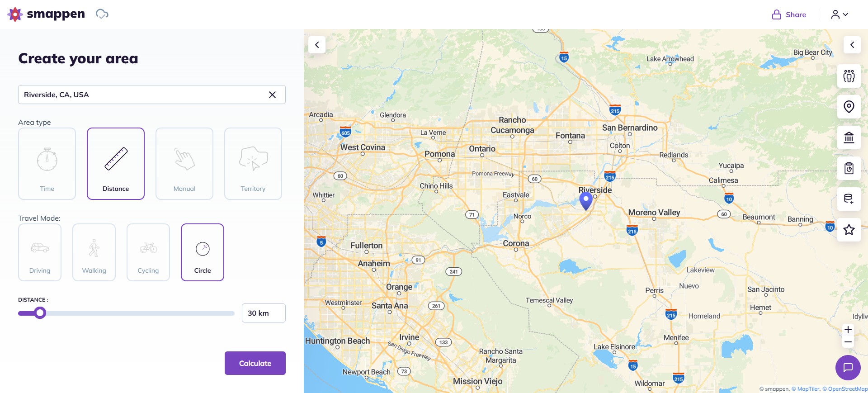Open the user account dropdown
The width and height of the screenshot is (868, 393).
[840, 14]
